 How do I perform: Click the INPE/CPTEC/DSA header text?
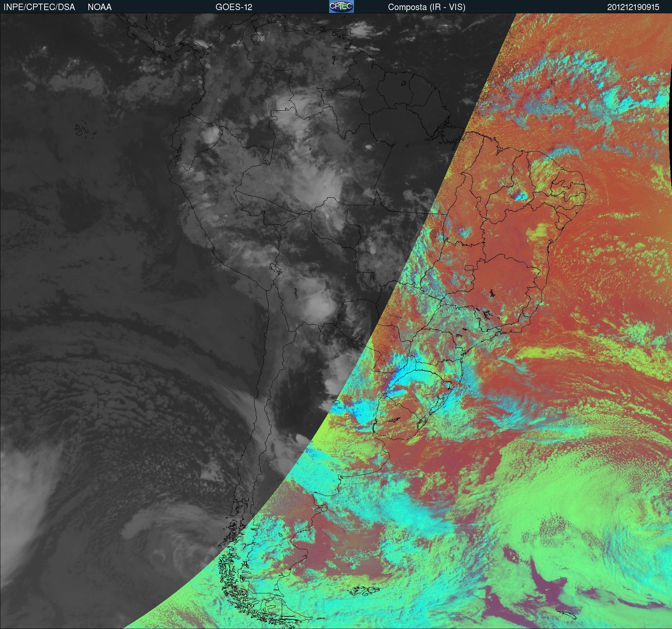[39, 7]
